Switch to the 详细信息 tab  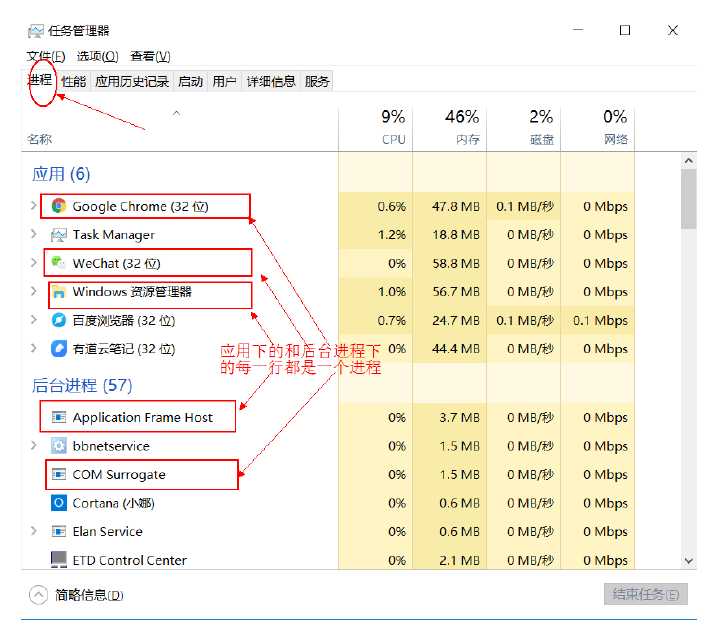click(x=271, y=81)
